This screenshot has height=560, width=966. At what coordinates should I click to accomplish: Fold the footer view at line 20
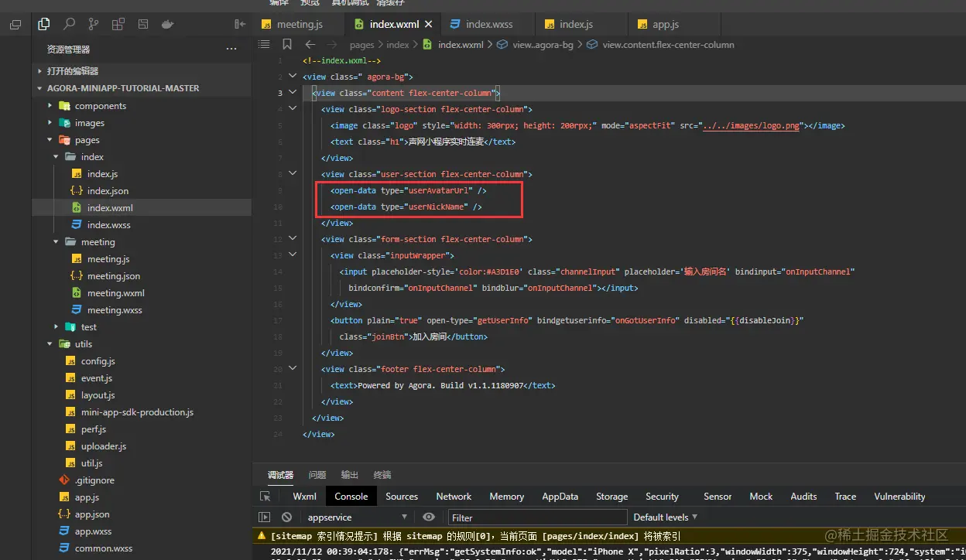click(293, 369)
